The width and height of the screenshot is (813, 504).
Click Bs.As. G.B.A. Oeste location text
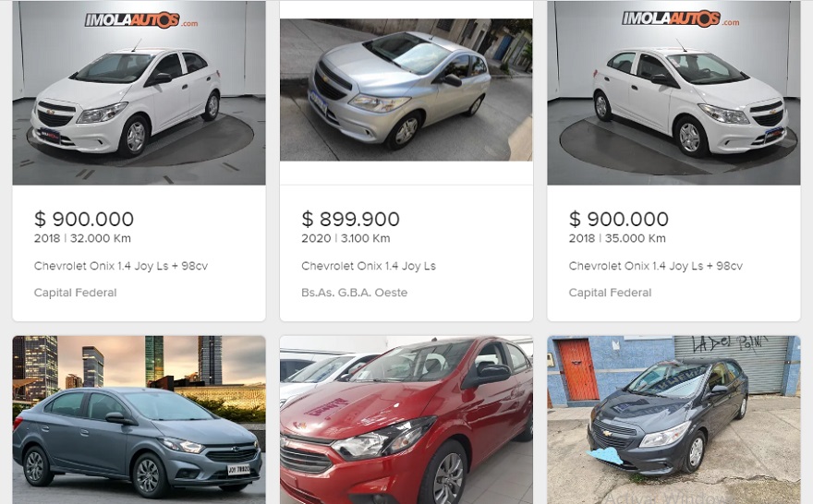[x=354, y=293]
